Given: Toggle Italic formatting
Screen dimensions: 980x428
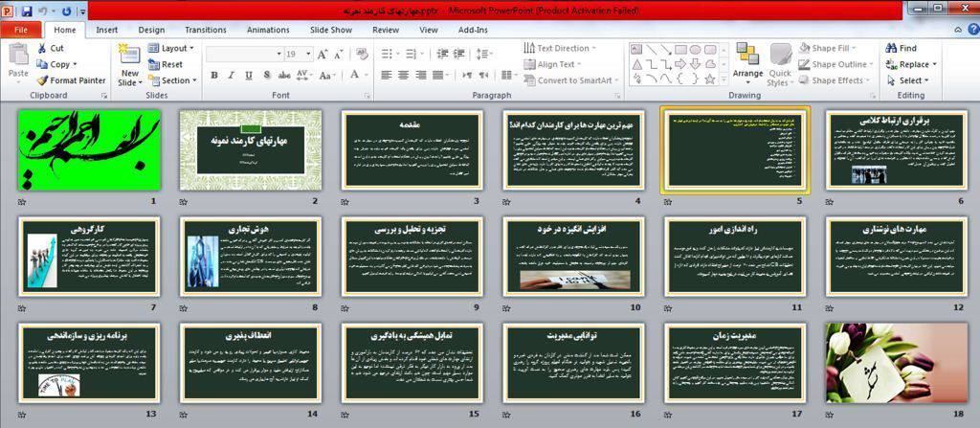Looking at the screenshot, I should [x=231, y=75].
